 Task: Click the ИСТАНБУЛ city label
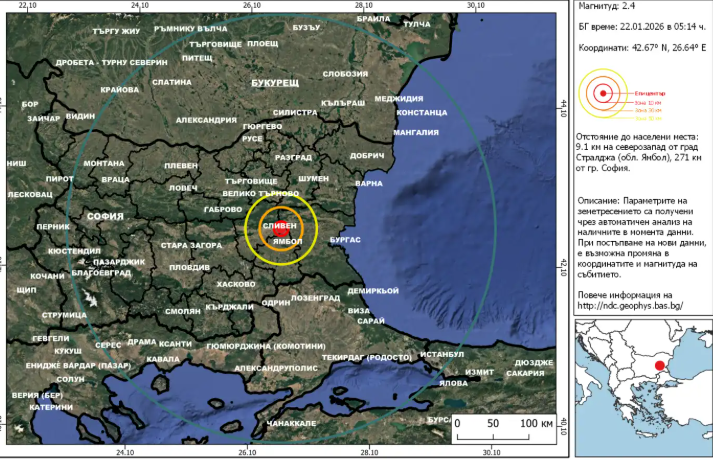[x=442, y=354]
